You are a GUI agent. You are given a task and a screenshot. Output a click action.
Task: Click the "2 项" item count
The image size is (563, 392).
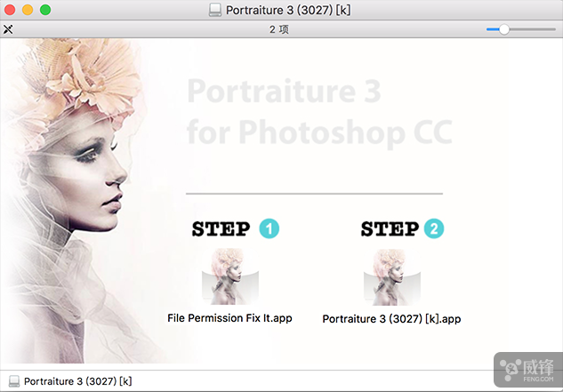[x=279, y=29]
